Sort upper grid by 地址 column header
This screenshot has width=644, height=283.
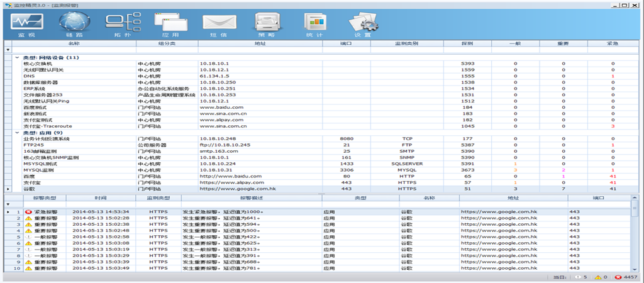pos(260,43)
